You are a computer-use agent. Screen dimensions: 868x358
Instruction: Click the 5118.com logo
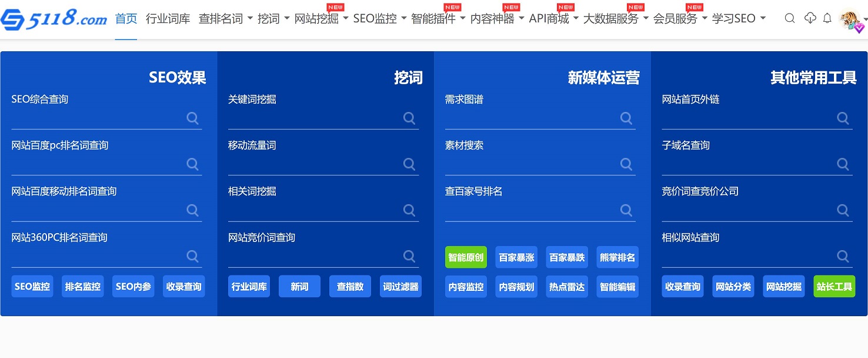click(54, 19)
